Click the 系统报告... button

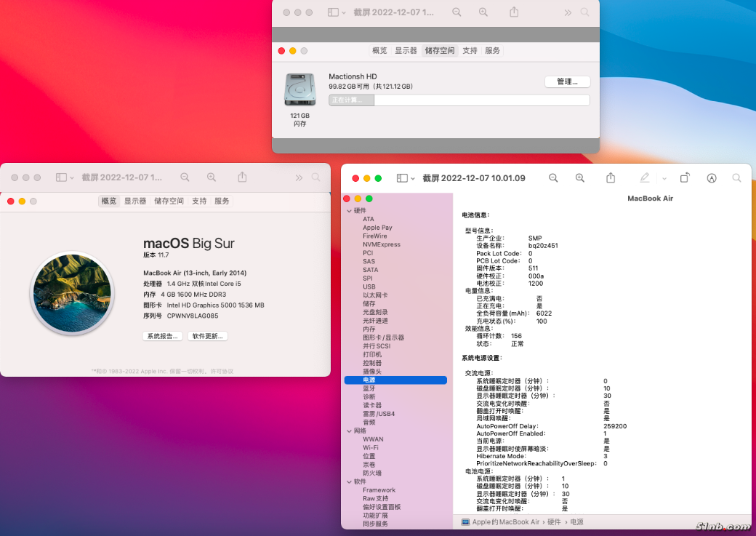click(163, 336)
